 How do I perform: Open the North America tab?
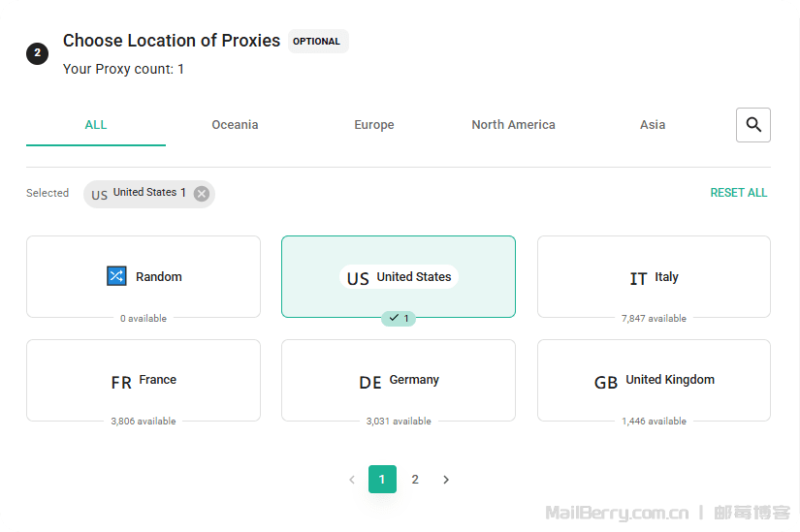pos(513,125)
